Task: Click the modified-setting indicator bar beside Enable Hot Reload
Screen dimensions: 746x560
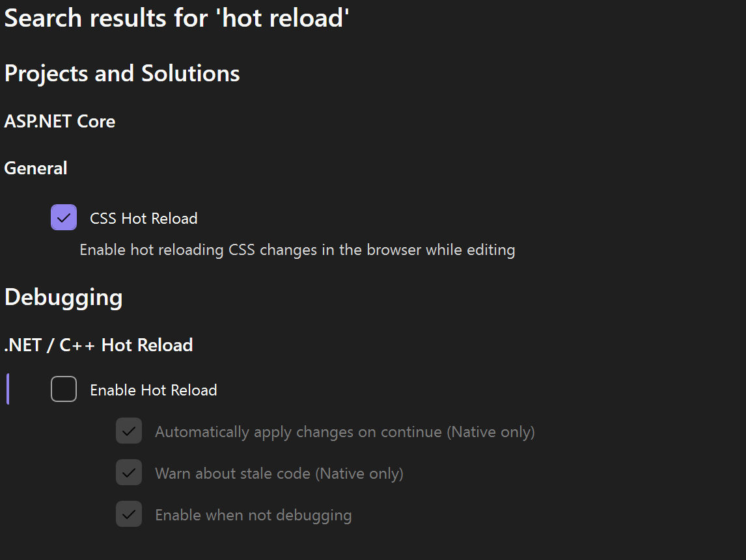Action: point(7,389)
